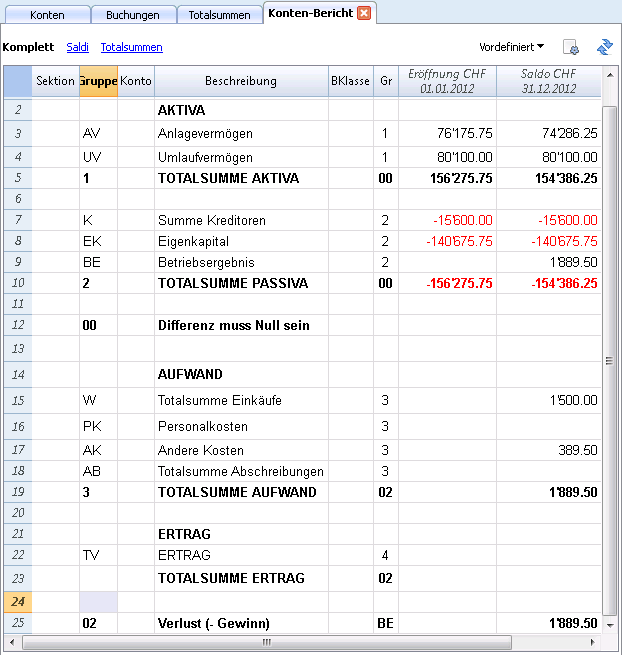The image size is (622, 655).
Task: Switch to the Buchungen tab
Action: [133, 15]
